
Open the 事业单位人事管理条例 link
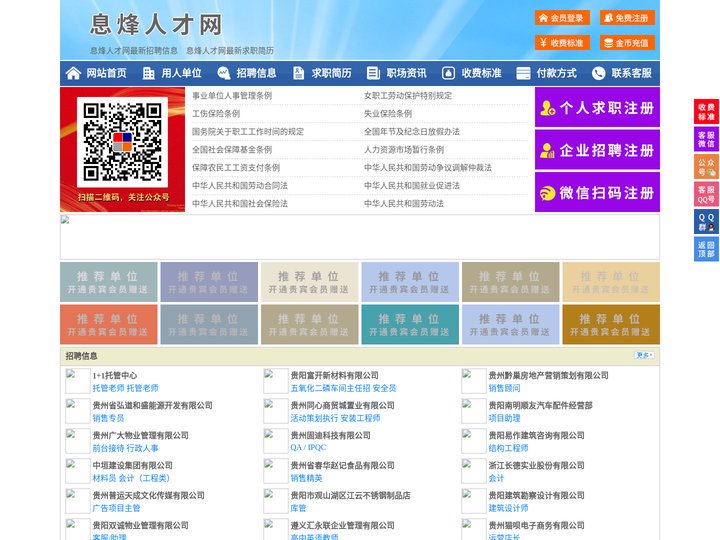coord(232,96)
